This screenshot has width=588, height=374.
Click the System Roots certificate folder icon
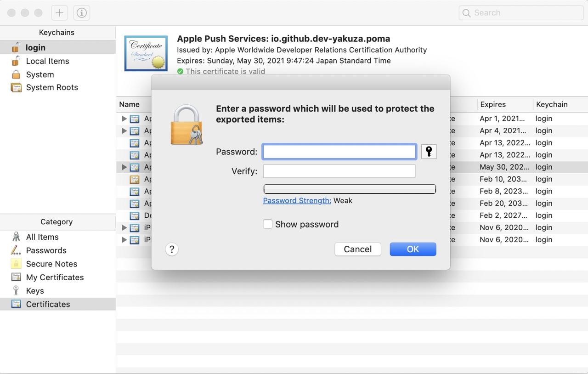16,87
